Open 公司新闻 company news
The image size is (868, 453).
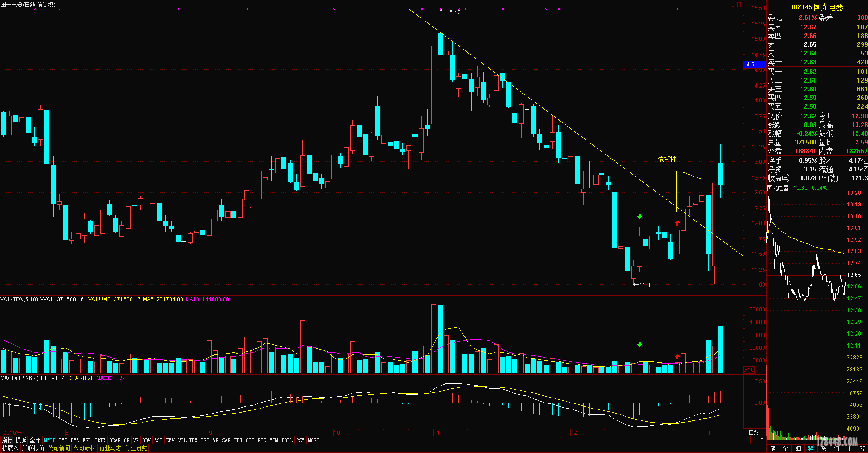(59, 448)
